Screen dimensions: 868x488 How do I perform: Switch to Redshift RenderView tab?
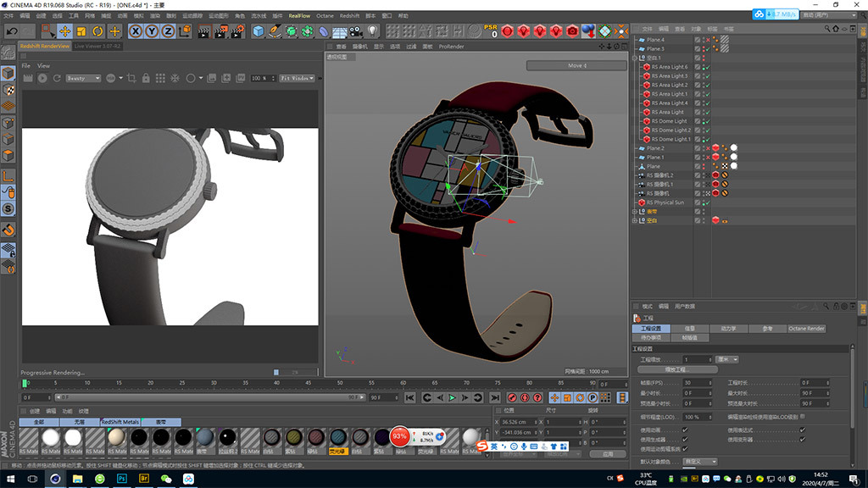click(x=45, y=46)
